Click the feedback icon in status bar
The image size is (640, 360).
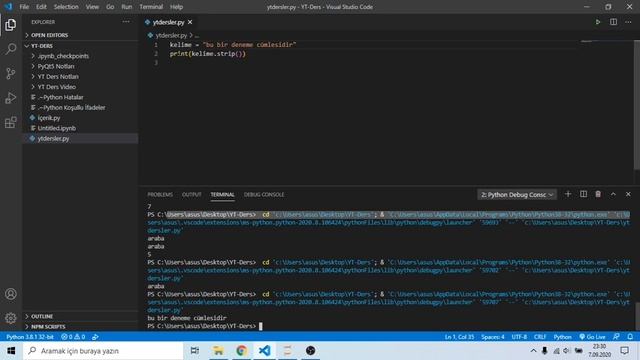pos(616,337)
